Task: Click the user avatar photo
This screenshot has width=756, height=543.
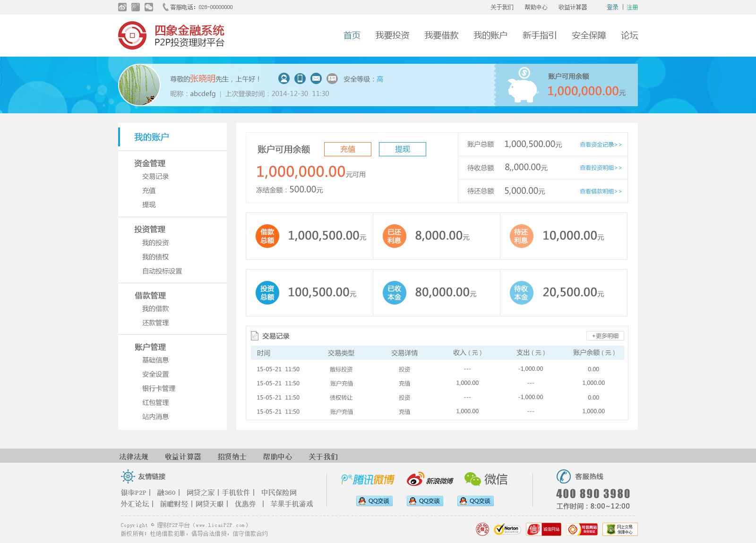Action: 139,85
